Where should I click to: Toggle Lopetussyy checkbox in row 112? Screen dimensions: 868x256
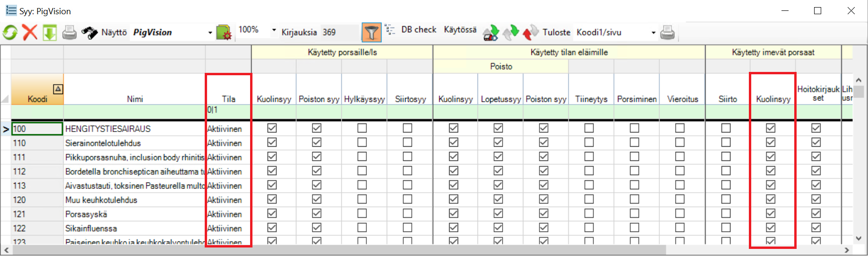498,171
